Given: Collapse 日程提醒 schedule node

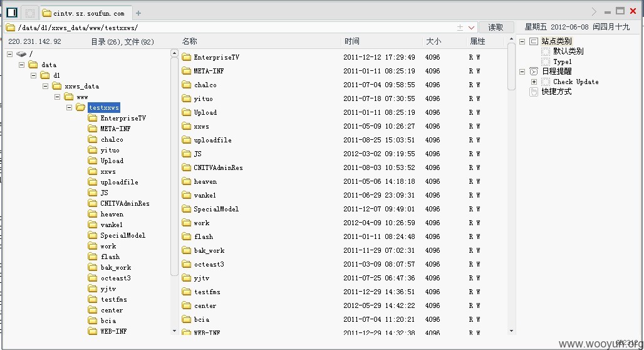Looking at the screenshot, I should [x=522, y=72].
